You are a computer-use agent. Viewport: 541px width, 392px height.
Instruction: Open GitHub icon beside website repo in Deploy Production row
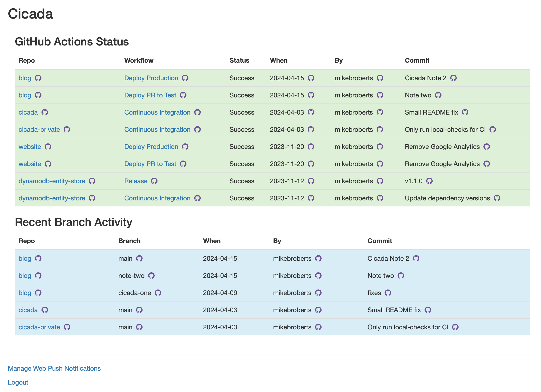coord(48,147)
